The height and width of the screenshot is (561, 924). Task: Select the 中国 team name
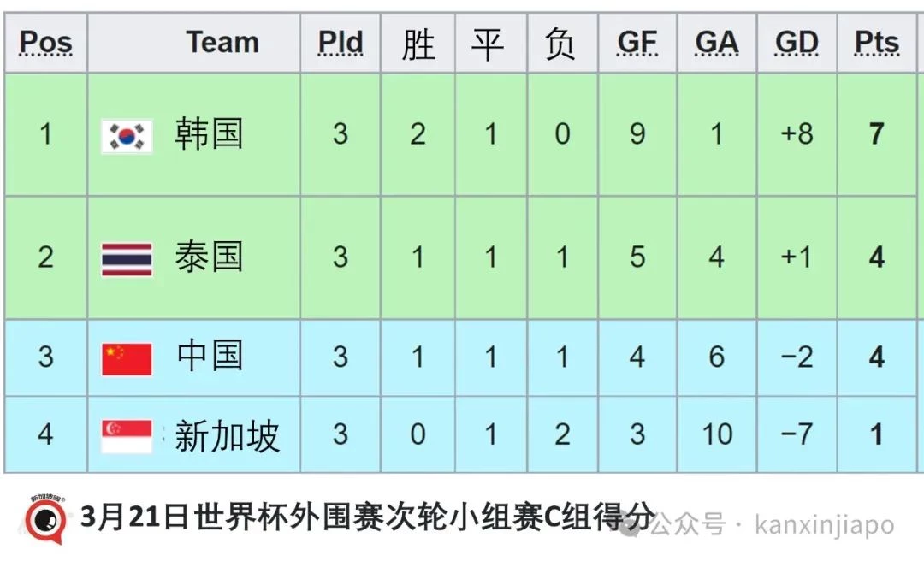pyautogui.click(x=210, y=356)
